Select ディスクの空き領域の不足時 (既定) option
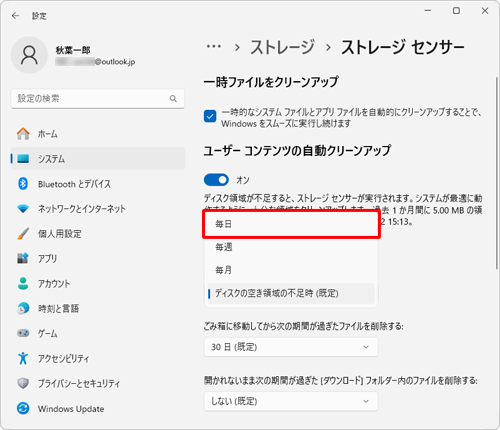This screenshot has width=500, height=430. pyautogui.click(x=291, y=293)
